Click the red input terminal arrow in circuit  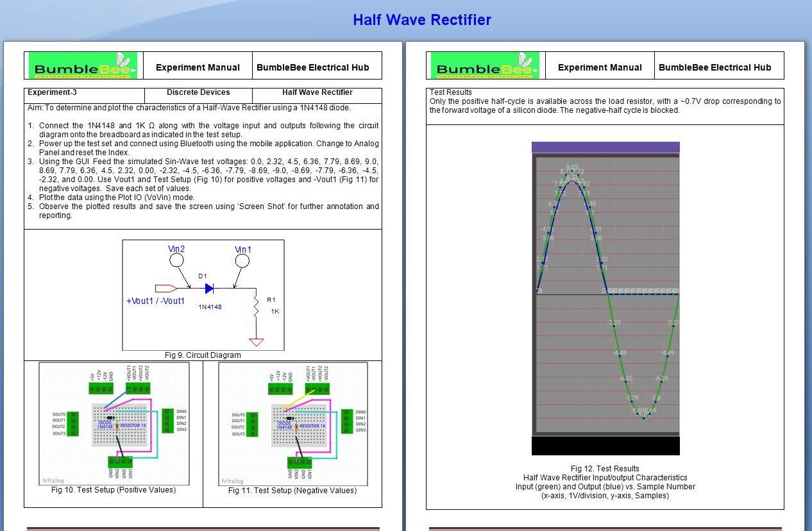point(166,289)
